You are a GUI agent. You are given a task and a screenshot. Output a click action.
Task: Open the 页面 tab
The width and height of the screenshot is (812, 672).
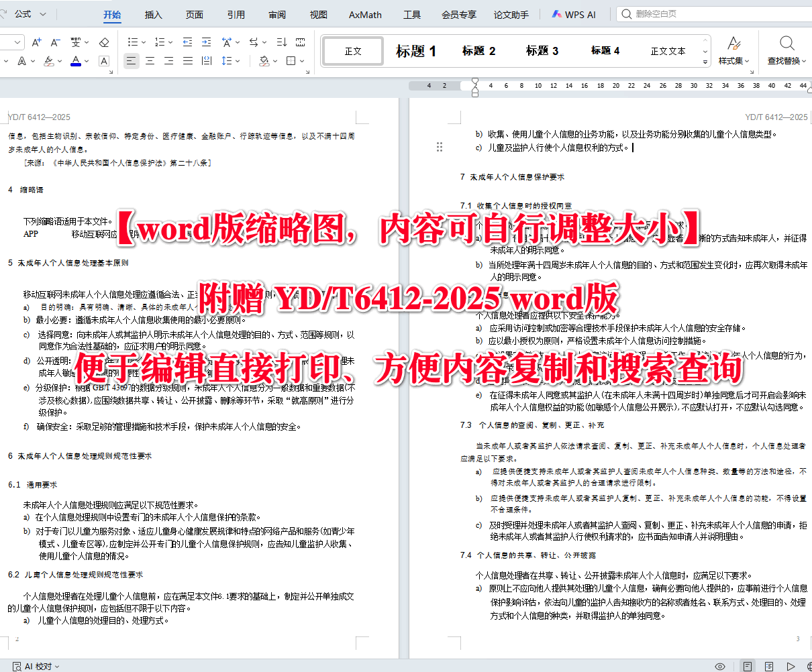coord(195,14)
